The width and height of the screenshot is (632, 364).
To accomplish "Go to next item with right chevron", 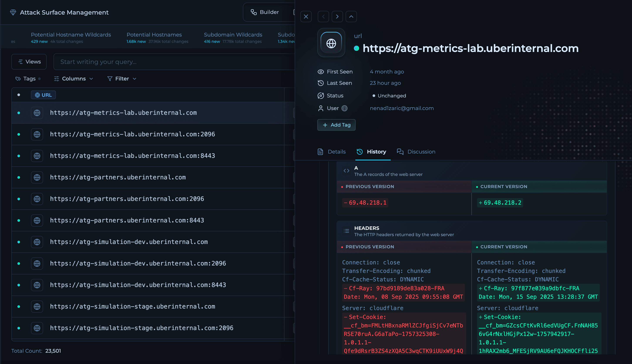I will coord(337,17).
